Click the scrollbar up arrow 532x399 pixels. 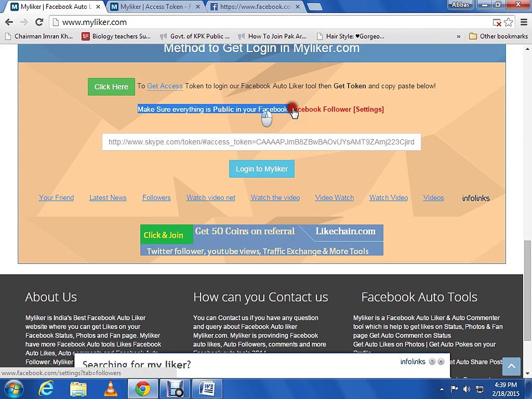(x=527, y=49)
